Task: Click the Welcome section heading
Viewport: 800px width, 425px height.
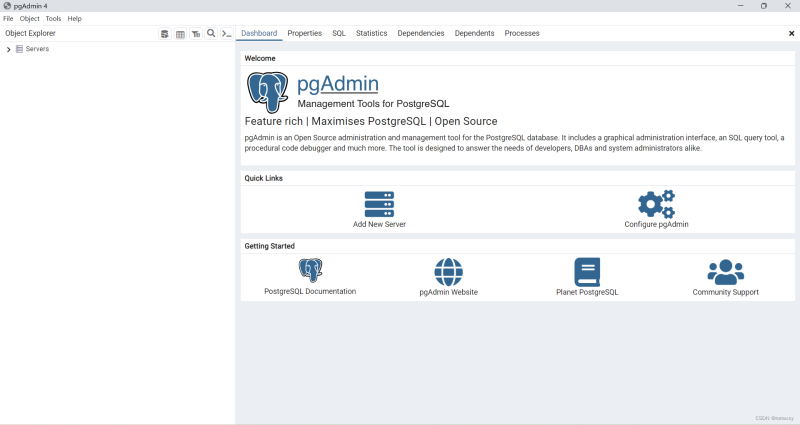Action: 260,58
